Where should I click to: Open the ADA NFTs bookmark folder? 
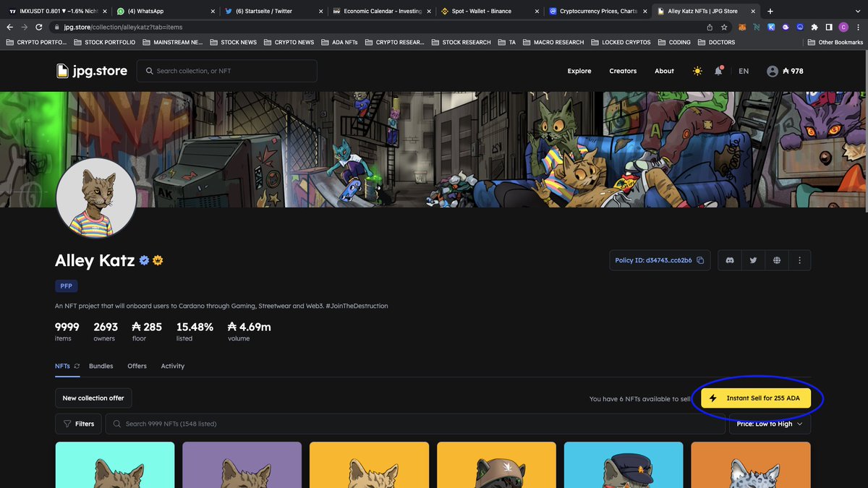pyautogui.click(x=341, y=42)
